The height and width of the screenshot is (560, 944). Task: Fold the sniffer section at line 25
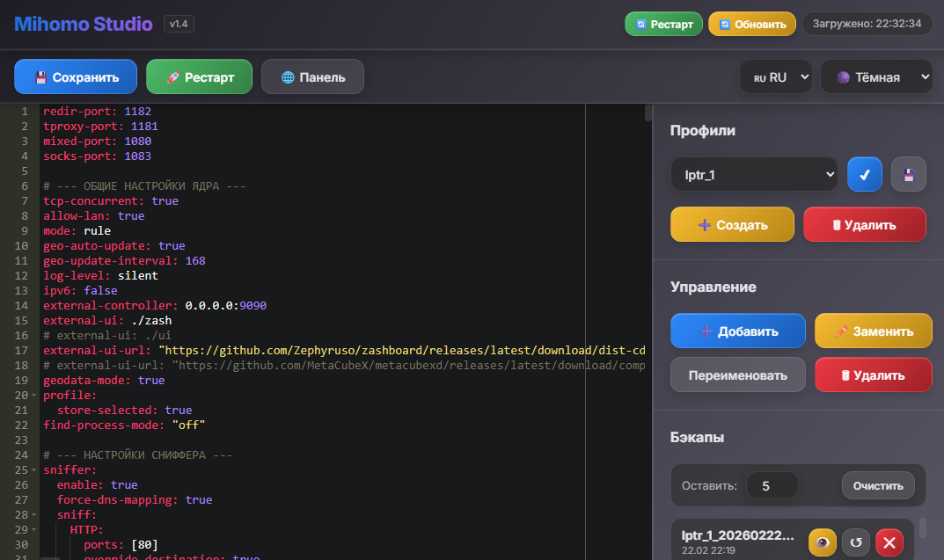34,470
